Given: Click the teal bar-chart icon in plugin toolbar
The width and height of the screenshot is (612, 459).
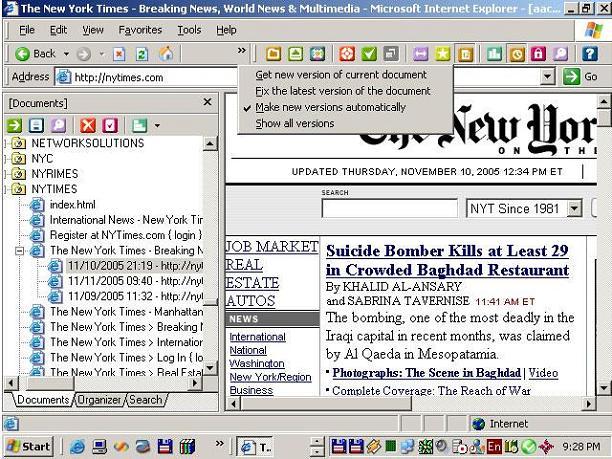Looking at the screenshot, I should click(494, 53).
